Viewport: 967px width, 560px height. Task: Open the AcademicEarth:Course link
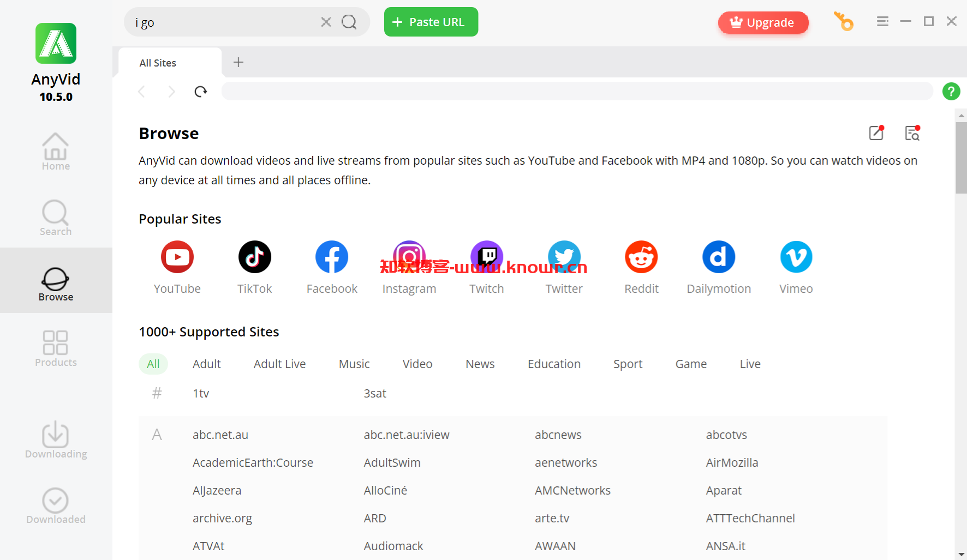(x=253, y=462)
